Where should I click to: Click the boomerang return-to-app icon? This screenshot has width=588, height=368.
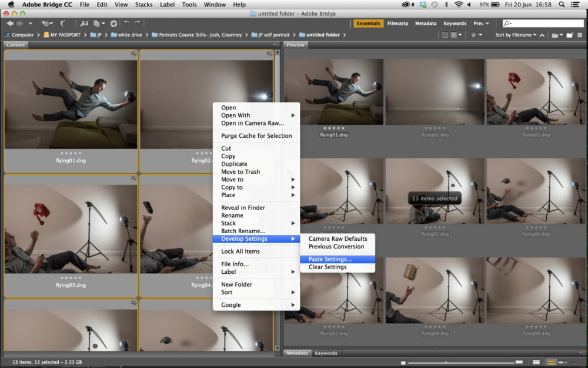(x=63, y=24)
